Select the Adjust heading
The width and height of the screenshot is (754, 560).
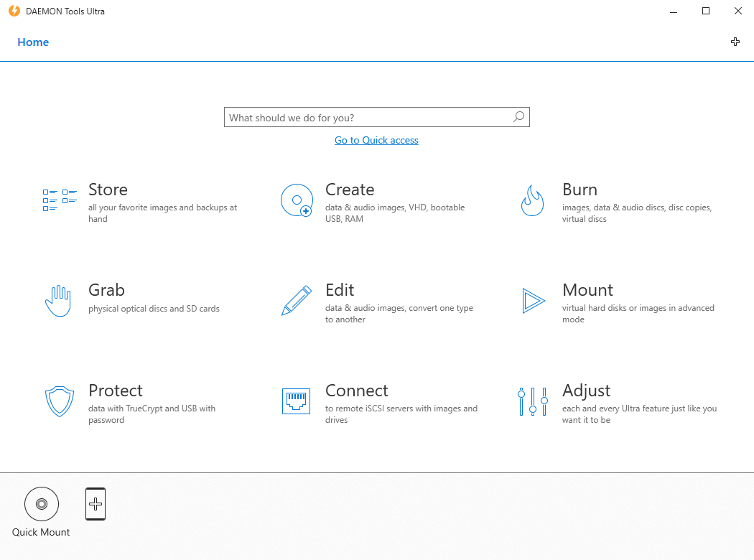coord(587,391)
